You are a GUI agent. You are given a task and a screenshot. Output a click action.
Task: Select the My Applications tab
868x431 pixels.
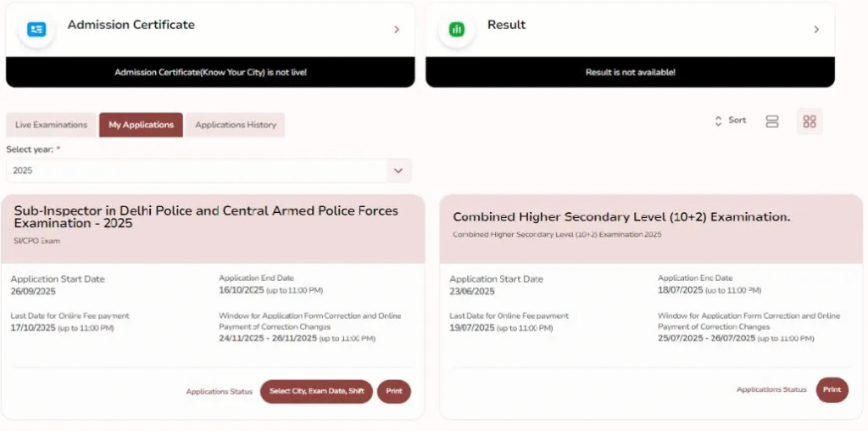tap(141, 125)
